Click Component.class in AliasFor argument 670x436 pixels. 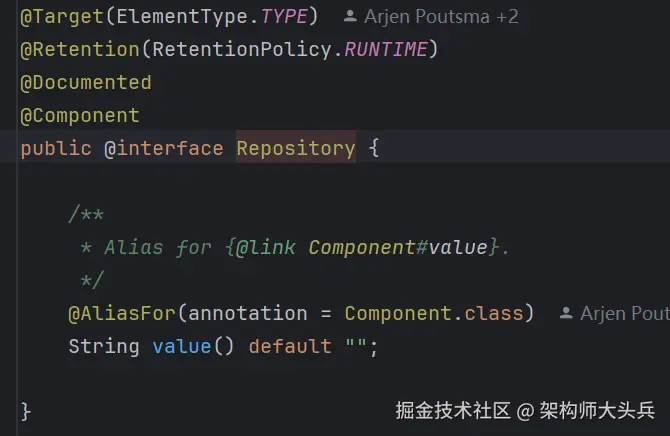pyautogui.click(x=434, y=313)
